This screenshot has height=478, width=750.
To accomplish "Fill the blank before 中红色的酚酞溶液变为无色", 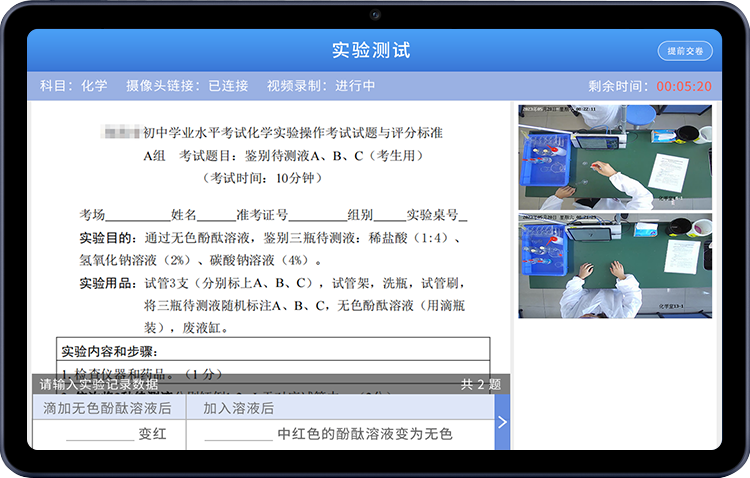I will [x=238, y=434].
